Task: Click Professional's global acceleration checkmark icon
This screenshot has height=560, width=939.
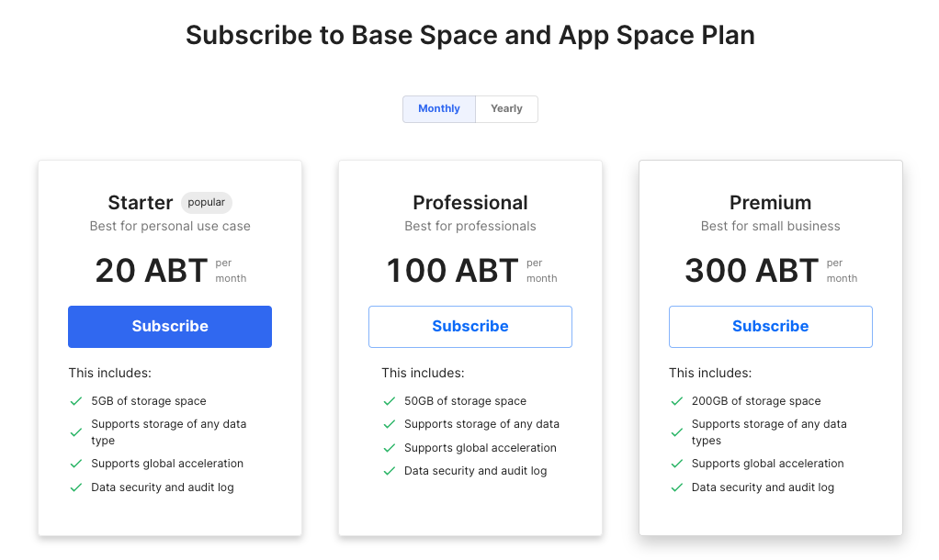Action: (x=390, y=448)
